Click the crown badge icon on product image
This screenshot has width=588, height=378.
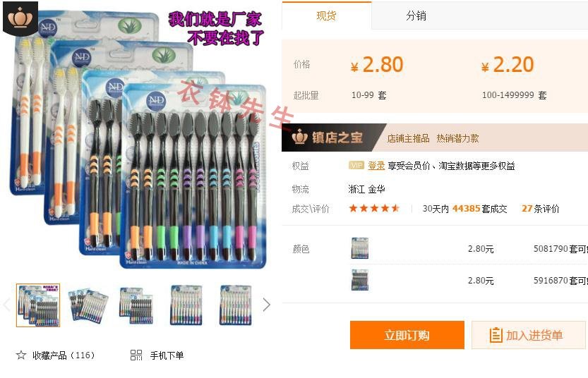[x=20, y=17]
